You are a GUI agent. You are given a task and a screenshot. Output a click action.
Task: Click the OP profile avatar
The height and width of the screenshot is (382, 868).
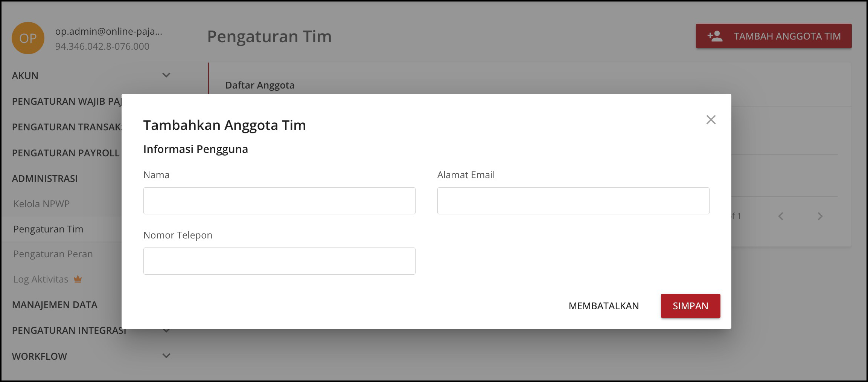coord(28,38)
